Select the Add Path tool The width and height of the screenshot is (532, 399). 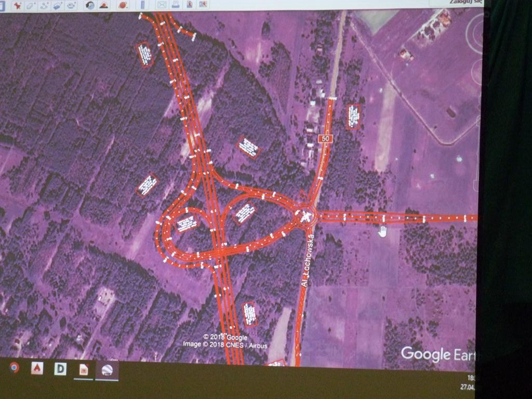coord(45,6)
